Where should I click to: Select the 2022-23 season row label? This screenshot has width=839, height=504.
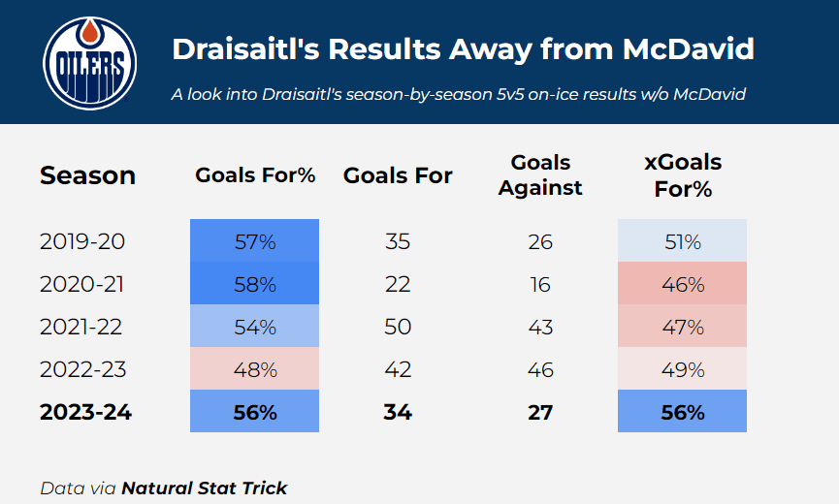(82, 369)
